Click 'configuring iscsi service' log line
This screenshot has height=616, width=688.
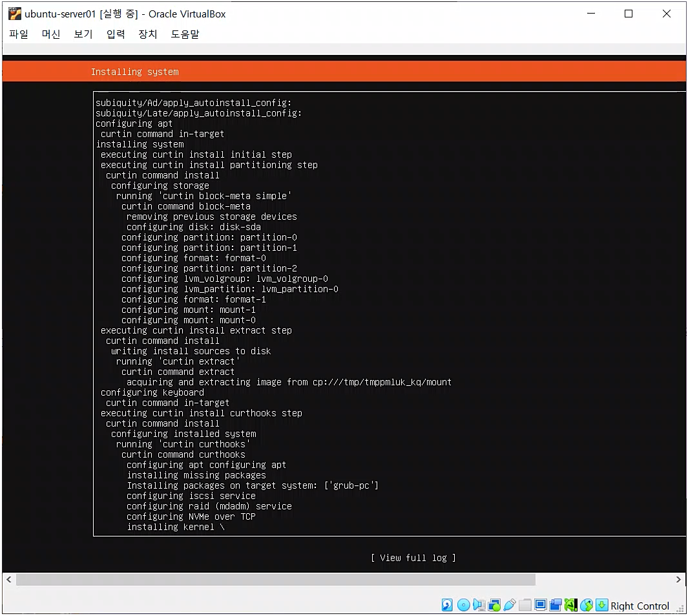pyautogui.click(x=191, y=496)
